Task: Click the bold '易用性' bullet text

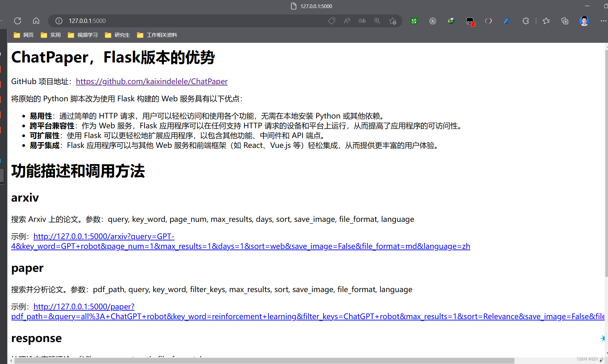Action: coord(41,116)
